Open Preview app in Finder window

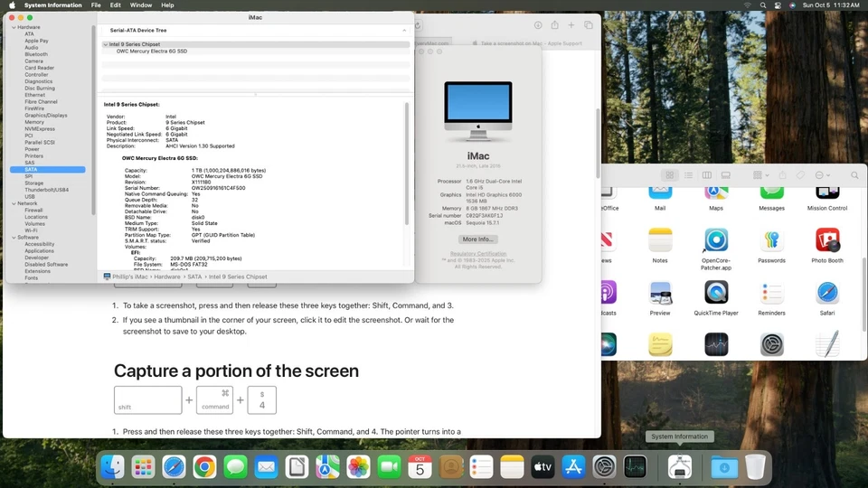coord(660,293)
